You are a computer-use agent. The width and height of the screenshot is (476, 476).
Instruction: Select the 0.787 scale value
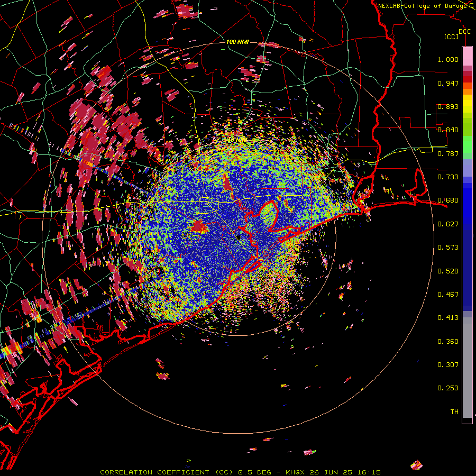point(448,153)
